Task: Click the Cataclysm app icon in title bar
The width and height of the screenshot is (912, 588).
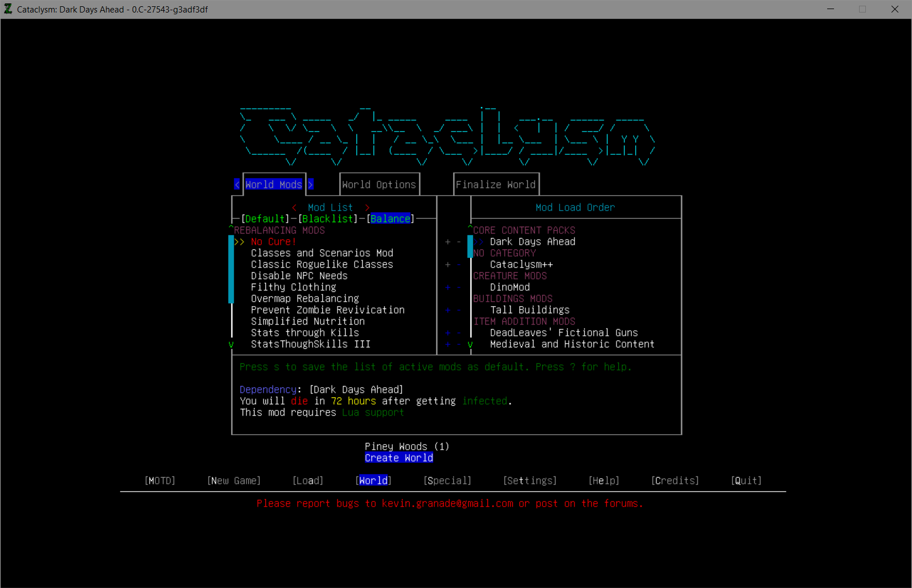Action: 8,9
